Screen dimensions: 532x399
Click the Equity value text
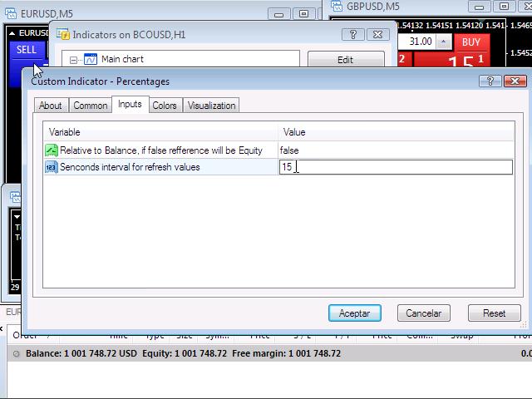[200, 353]
